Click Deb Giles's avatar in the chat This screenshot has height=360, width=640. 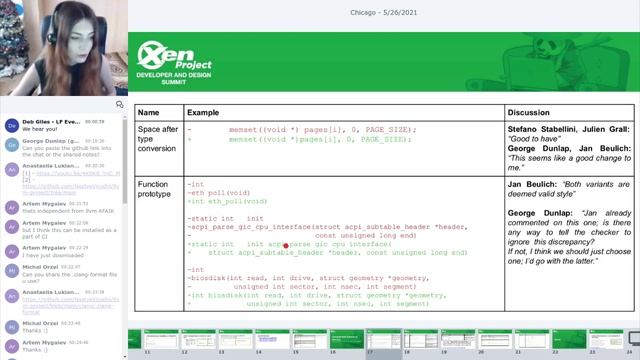tap(12, 125)
